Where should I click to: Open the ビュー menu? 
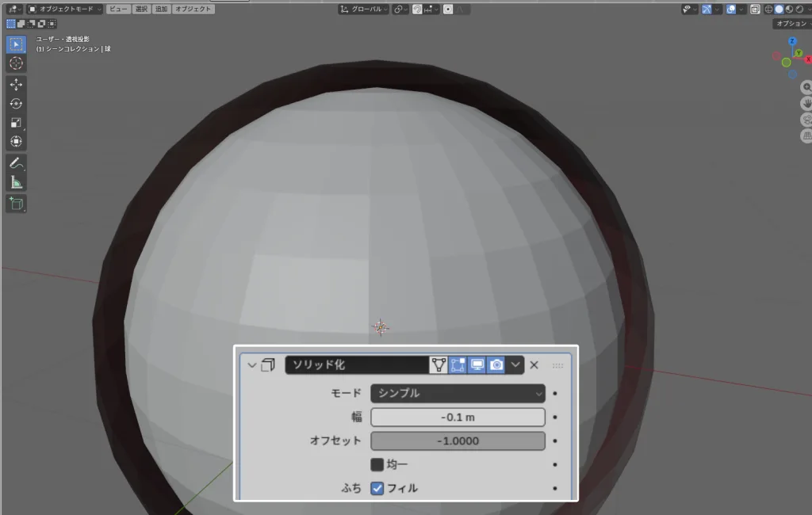click(x=118, y=10)
